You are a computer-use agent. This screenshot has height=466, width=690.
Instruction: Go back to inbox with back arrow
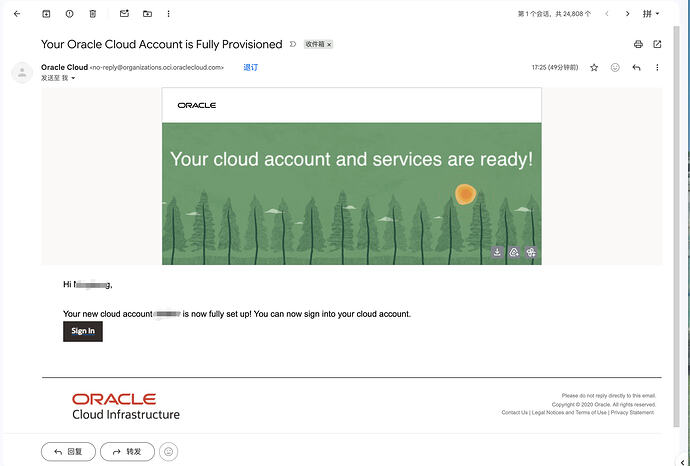point(17,14)
